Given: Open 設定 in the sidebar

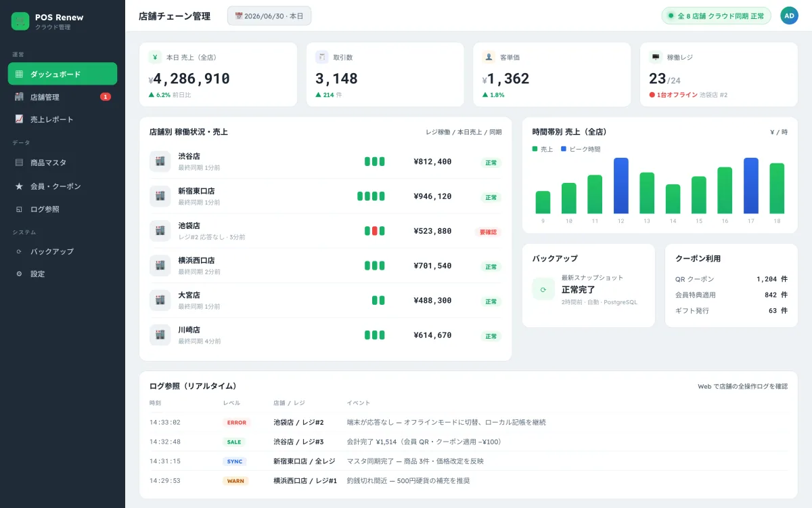Looking at the screenshot, I should (x=62, y=274).
